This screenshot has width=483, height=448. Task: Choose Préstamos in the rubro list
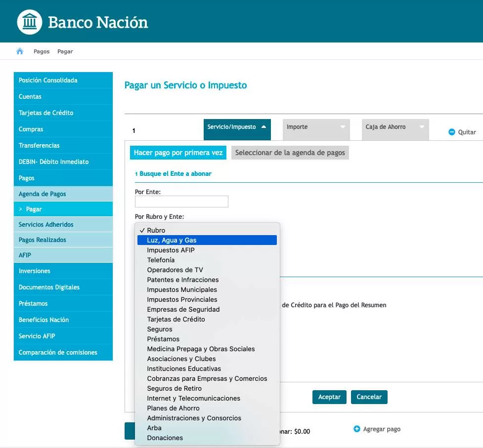pyautogui.click(x=207, y=339)
